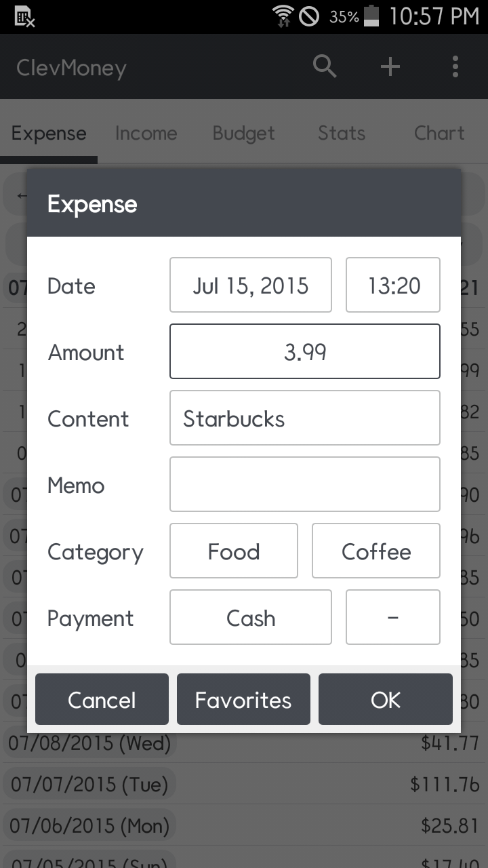Screen dimensions: 488x868
Task: Open the dash payment sub-option box
Action: (393, 617)
